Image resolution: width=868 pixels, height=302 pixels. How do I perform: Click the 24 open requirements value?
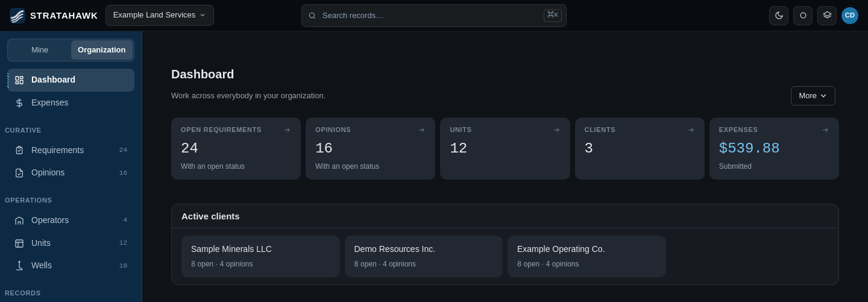189,148
